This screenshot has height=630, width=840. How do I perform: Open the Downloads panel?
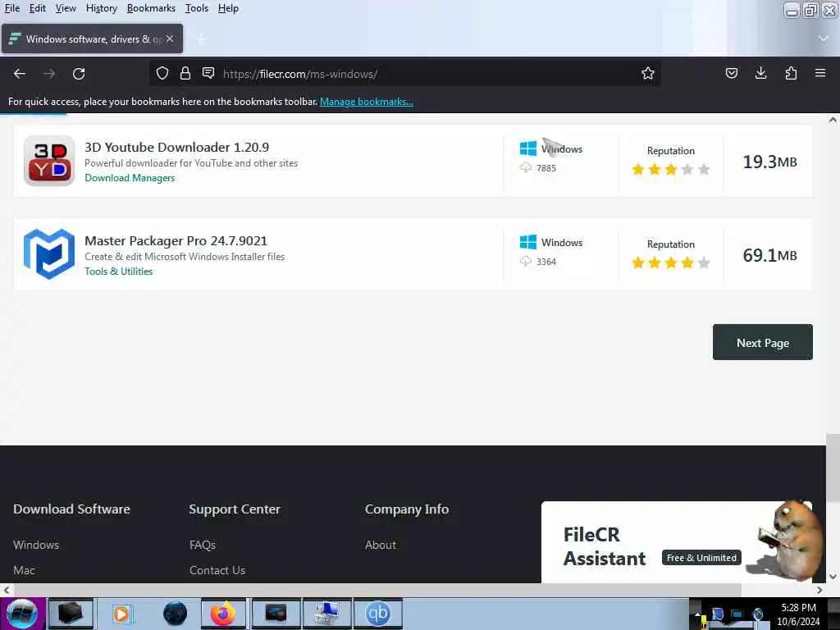point(760,73)
